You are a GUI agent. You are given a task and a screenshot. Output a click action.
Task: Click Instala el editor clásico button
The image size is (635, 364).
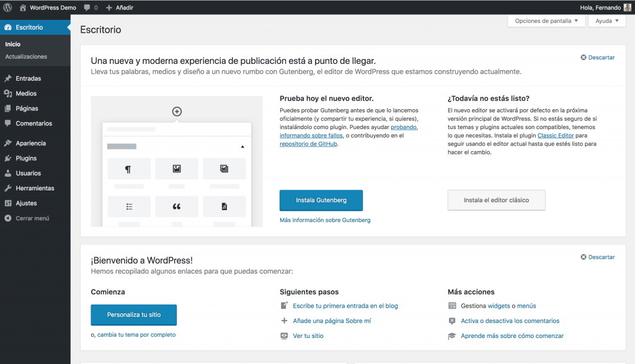coord(497,200)
